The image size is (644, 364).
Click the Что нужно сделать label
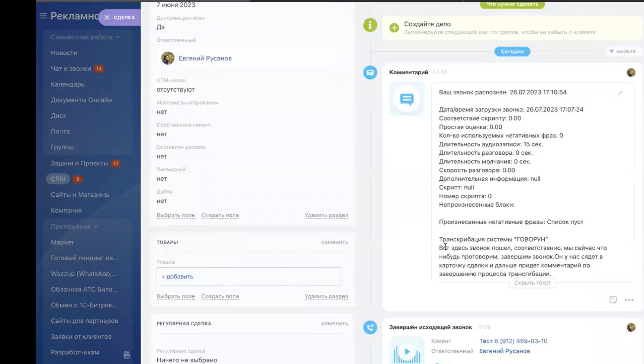[512, 4]
